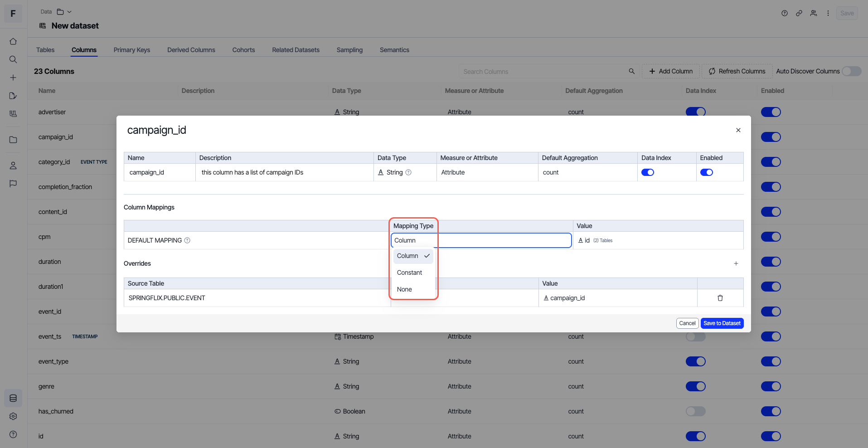
Task: Toggle Data Index switch in campaign_id dialog
Action: [648, 172]
